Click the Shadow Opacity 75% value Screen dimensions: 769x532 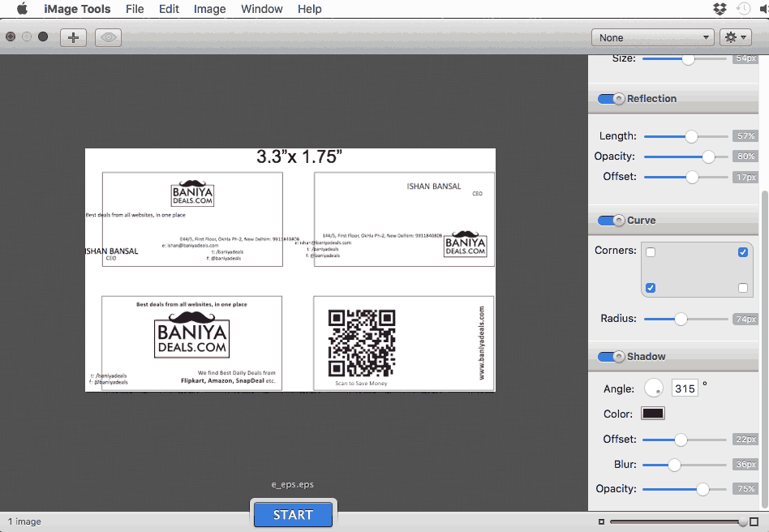[745, 489]
